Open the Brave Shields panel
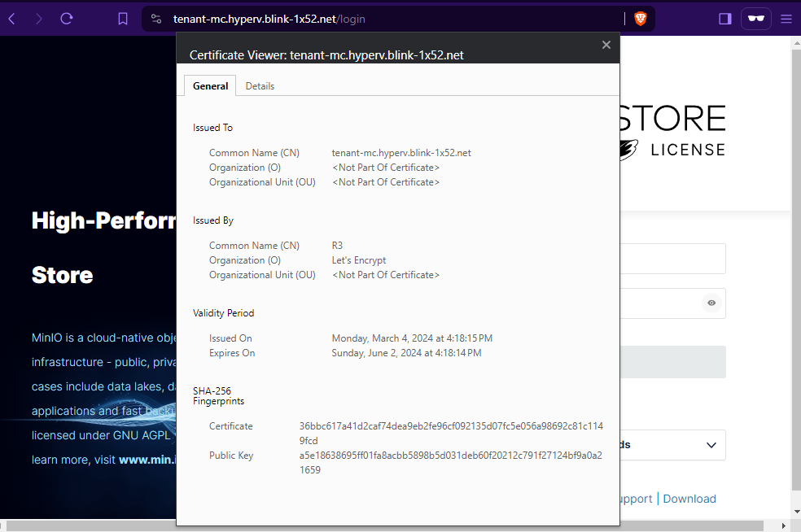 [641, 18]
